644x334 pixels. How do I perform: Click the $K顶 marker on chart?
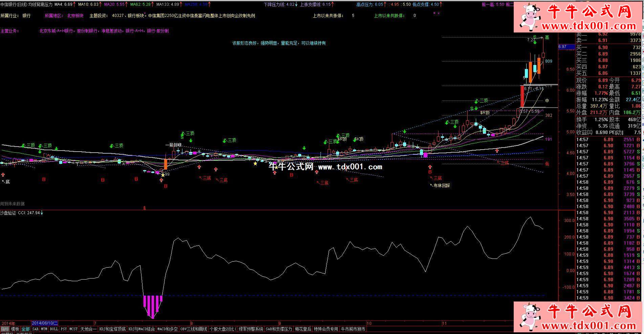click(x=358, y=139)
